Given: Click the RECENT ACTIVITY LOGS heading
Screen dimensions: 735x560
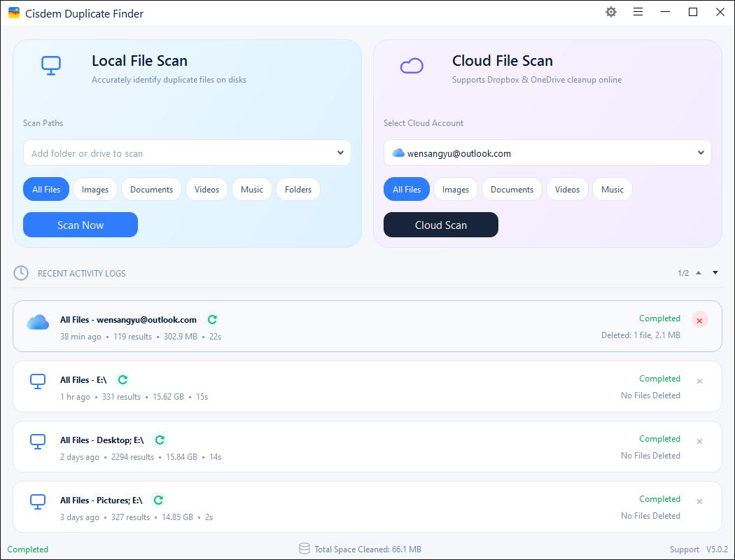Looking at the screenshot, I should pos(82,273).
